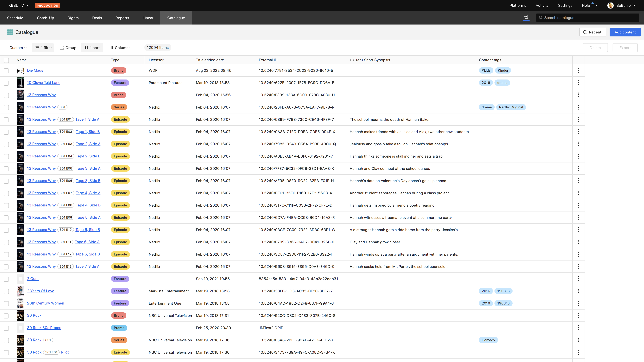The width and height of the screenshot is (644, 362).
Task: Click the Netflix Original content tag
Action: click(511, 107)
